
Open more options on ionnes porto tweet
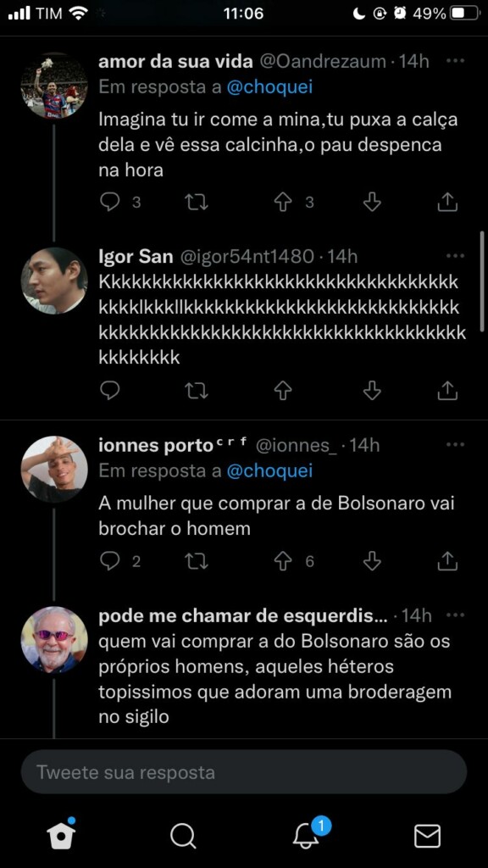point(455,444)
